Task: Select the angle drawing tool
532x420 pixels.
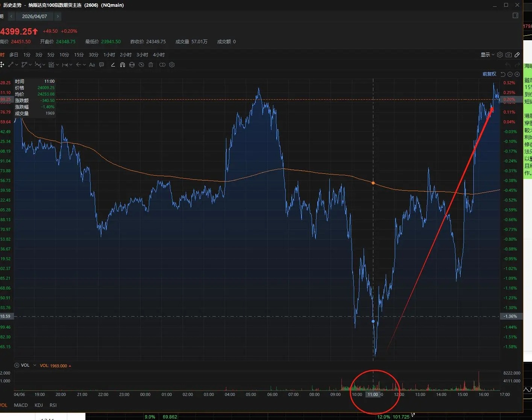Action: click(x=113, y=65)
